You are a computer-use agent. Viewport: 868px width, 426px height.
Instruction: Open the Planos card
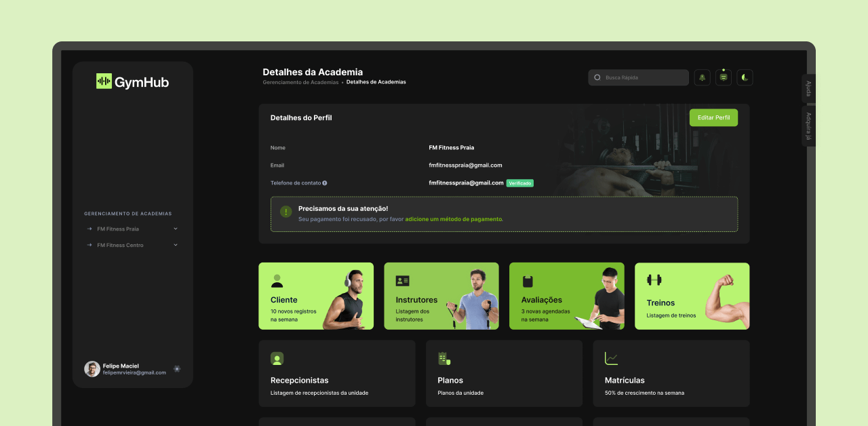[504, 373]
